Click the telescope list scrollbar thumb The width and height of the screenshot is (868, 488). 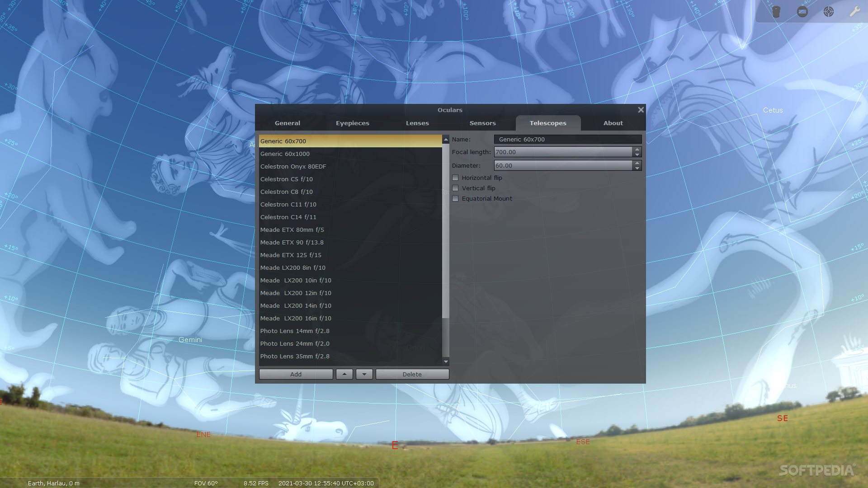(446, 230)
